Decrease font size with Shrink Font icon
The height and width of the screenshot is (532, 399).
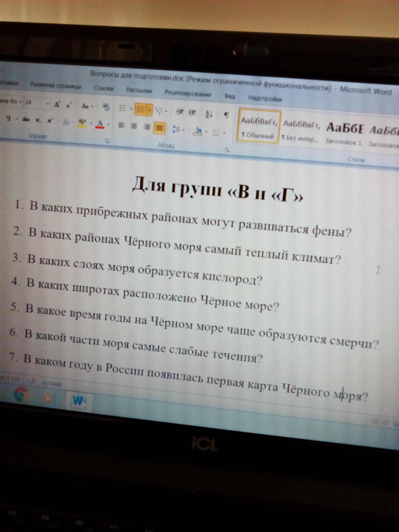click(69, 105)
